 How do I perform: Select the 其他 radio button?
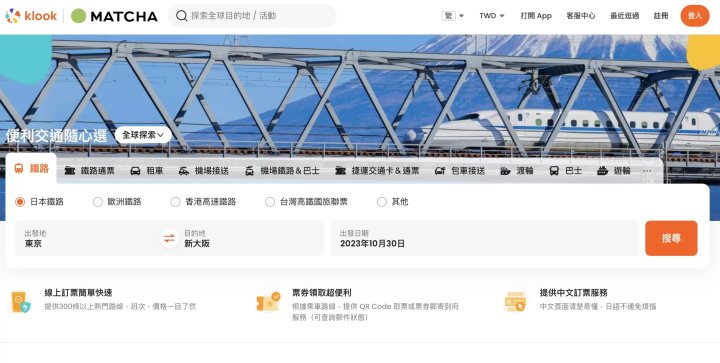[x=382, y=201]
